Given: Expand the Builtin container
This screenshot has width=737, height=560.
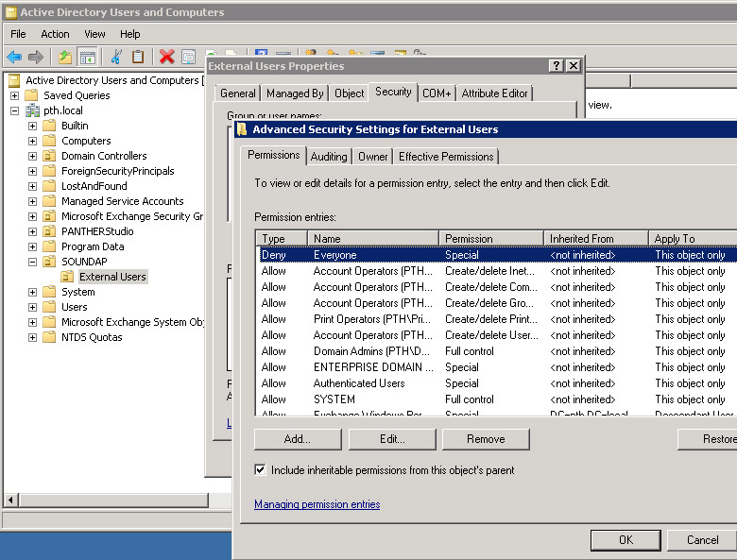Looking at the screenshot, I should tap(32, 126).
